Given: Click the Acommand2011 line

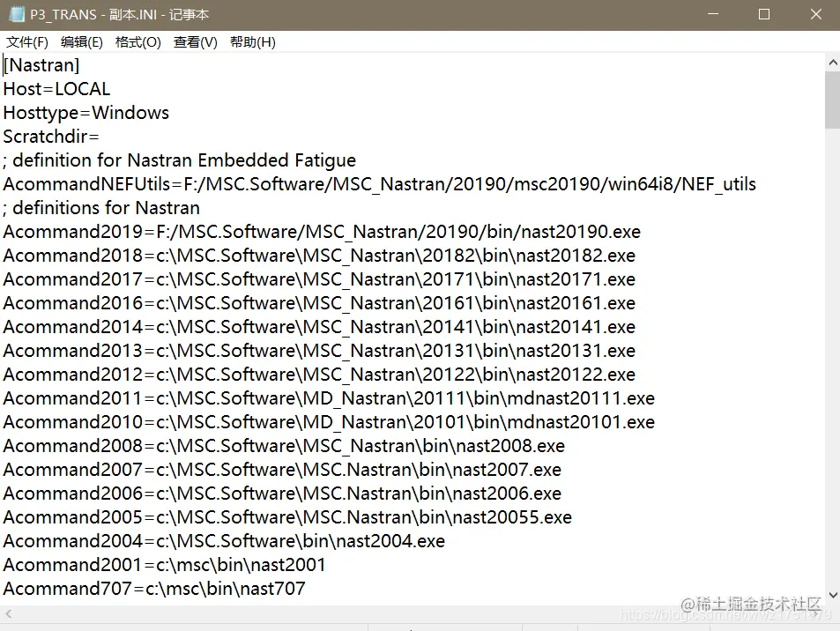Looking at the screenshot, I should pyautogui.click(x=329, y=398).
